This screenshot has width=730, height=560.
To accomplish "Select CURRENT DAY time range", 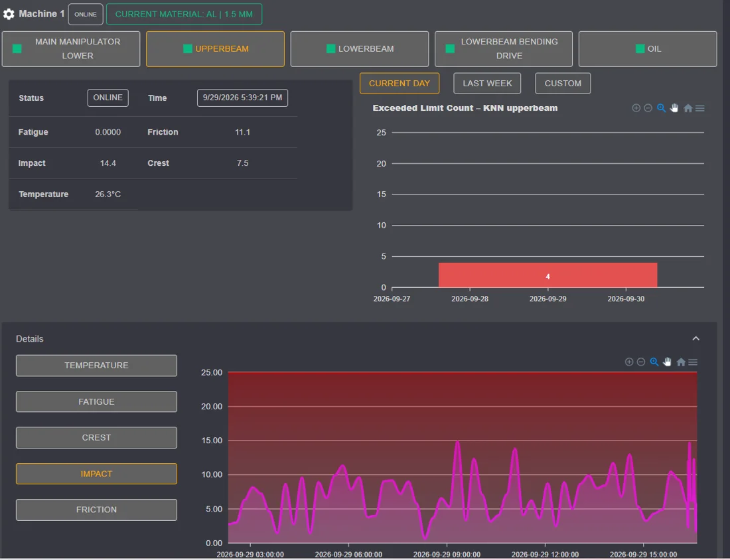I will [400, 84].
